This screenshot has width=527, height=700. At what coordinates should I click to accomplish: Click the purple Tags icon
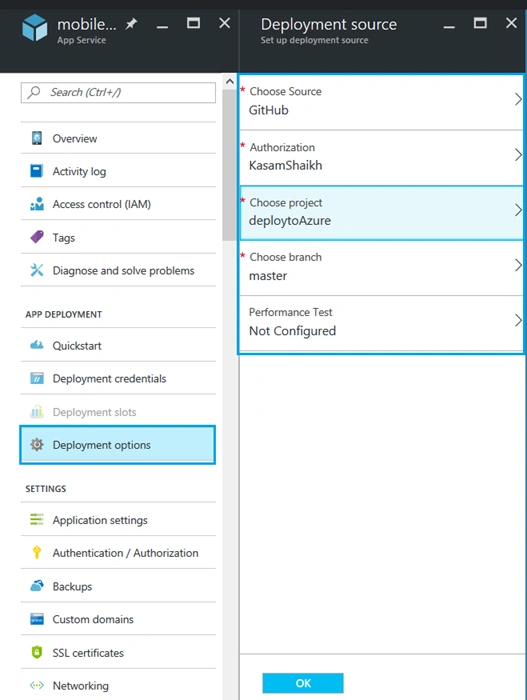(x=37, y=237)
